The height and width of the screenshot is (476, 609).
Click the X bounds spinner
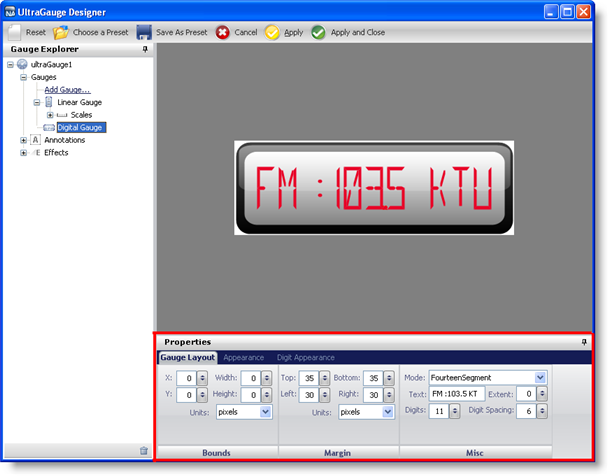202,378
